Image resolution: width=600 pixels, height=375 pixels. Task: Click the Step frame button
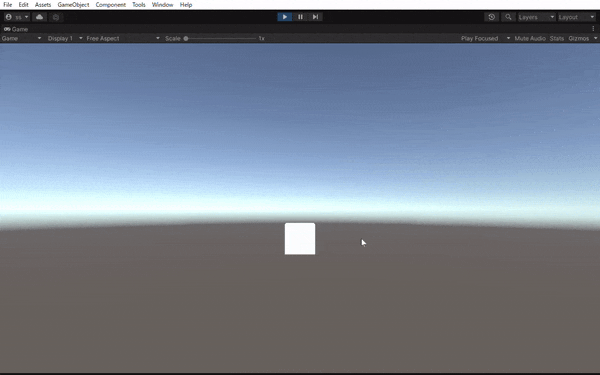click(x=315, y=17)
